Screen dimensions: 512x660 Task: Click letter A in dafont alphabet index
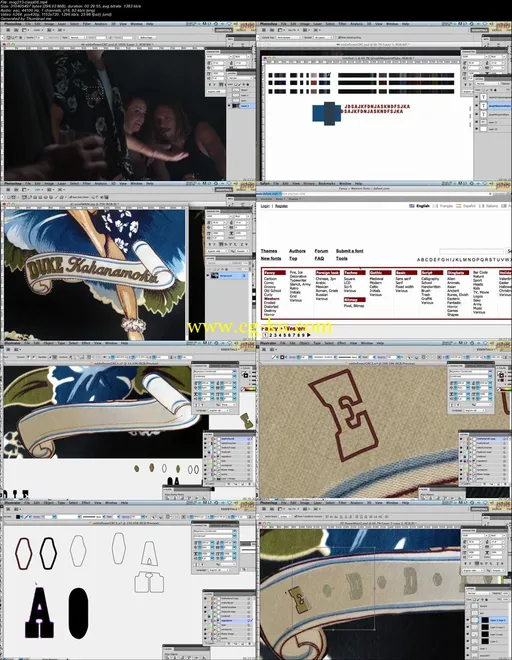click(419, 260)
